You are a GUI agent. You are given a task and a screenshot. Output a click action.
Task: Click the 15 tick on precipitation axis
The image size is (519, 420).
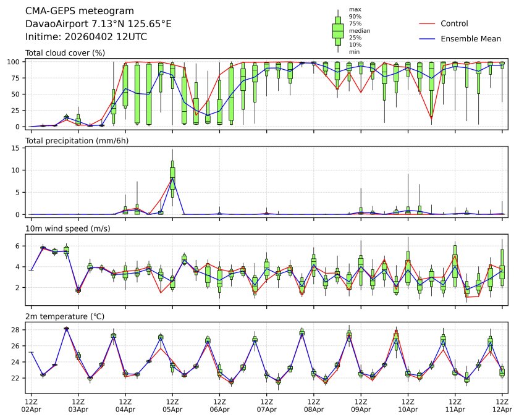(x=19, y=148)
